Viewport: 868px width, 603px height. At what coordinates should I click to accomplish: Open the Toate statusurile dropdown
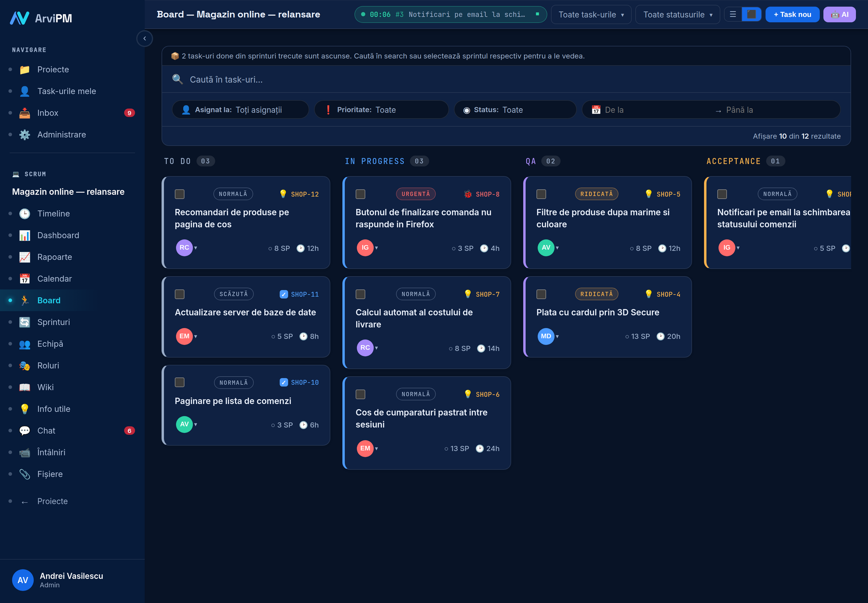click(678, 14)
